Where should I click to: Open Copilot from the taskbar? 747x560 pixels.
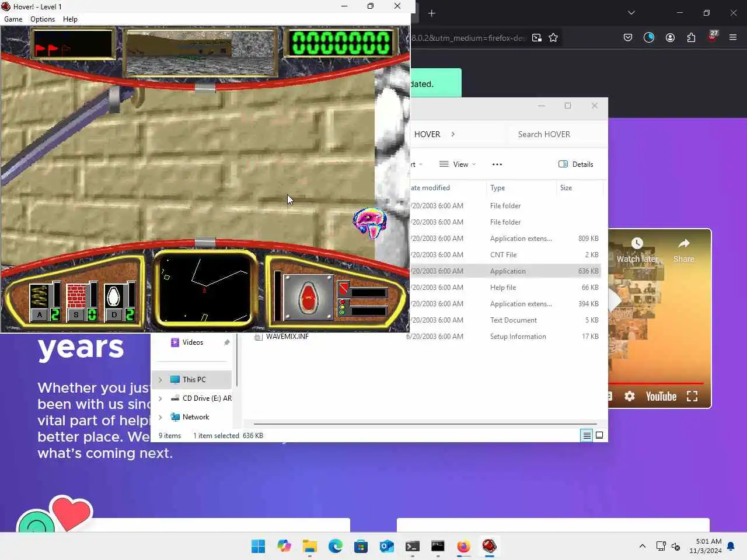[284, 546]
